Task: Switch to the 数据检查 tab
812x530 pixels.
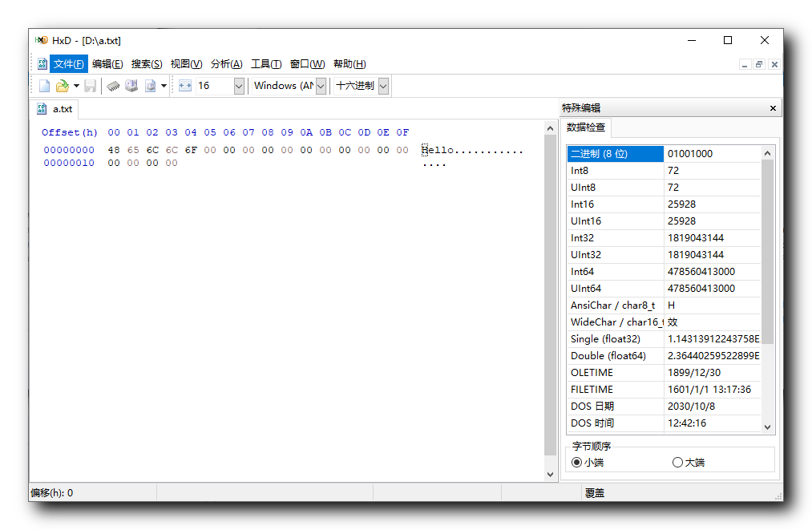Action: point(586,127)
